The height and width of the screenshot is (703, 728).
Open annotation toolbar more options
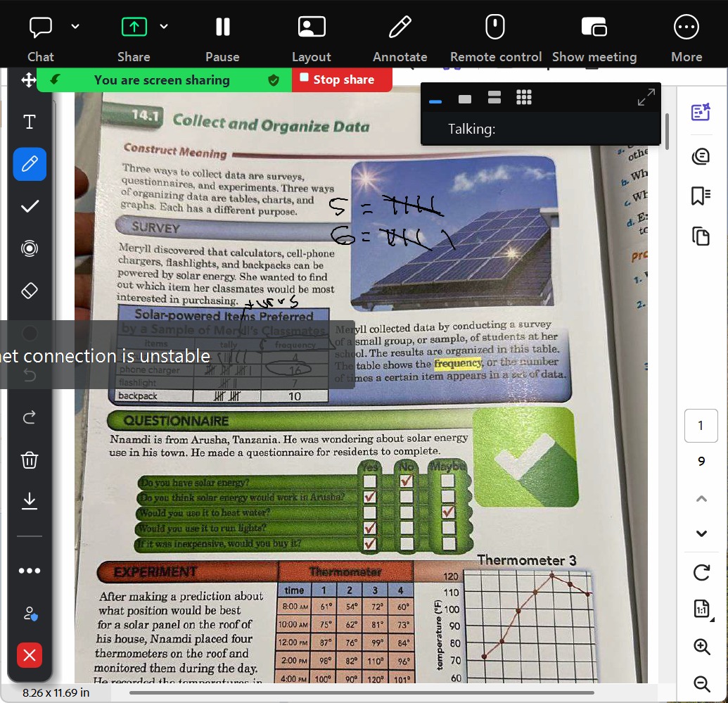click(30, 571)
